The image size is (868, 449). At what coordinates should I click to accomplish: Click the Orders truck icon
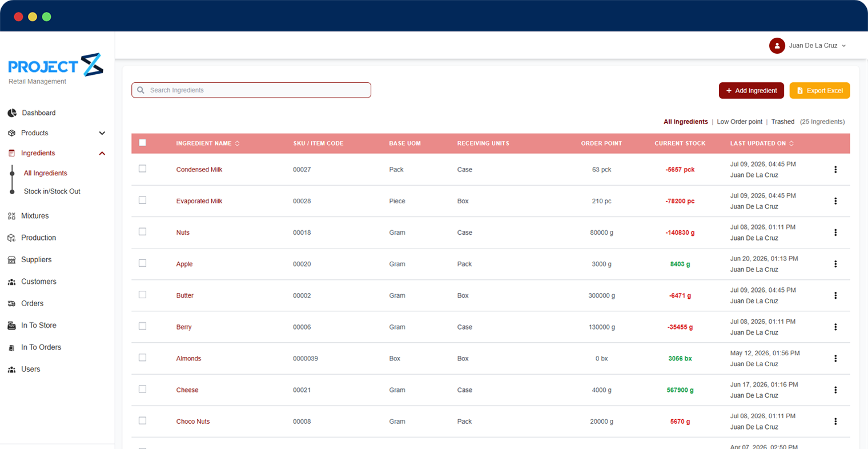(x=11, y=303)
